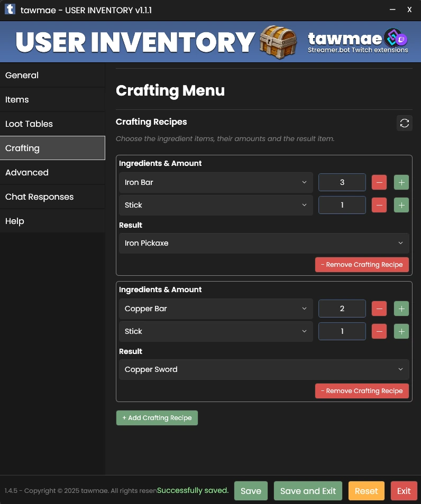Open the Iron Pickaxe result dropdown

pyautogui.click(x=264, y=243)
